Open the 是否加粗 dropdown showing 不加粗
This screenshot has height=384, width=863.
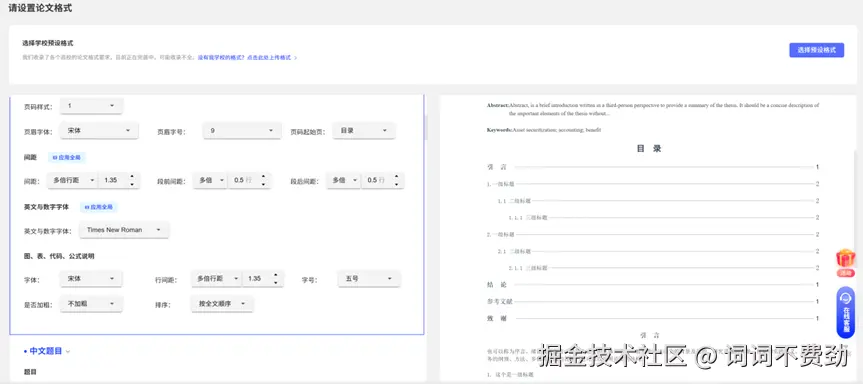pos(91,304)
